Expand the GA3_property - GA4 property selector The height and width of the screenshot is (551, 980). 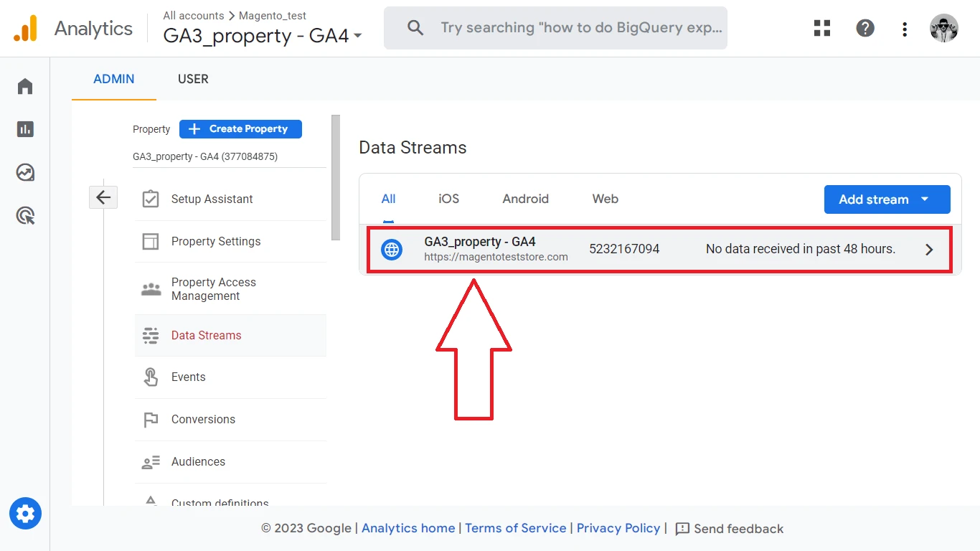point(263,36)
